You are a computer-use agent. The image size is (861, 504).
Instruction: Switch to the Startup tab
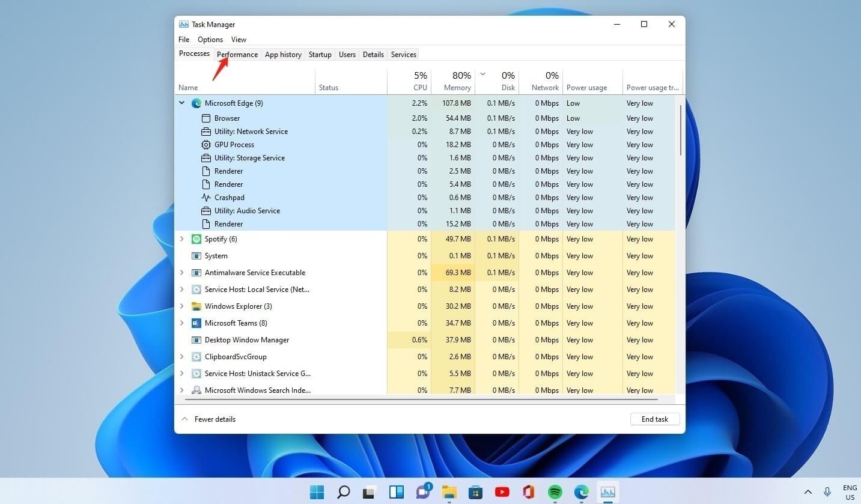pos(320,55)
